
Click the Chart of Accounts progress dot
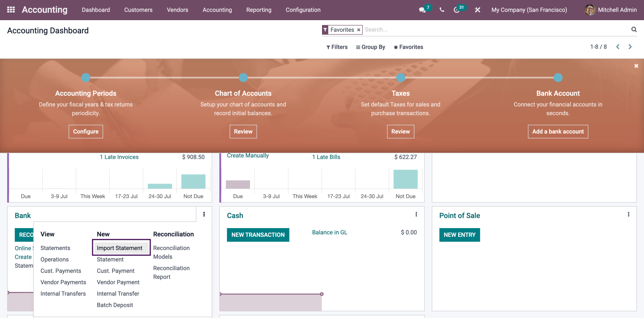point(243,78)
